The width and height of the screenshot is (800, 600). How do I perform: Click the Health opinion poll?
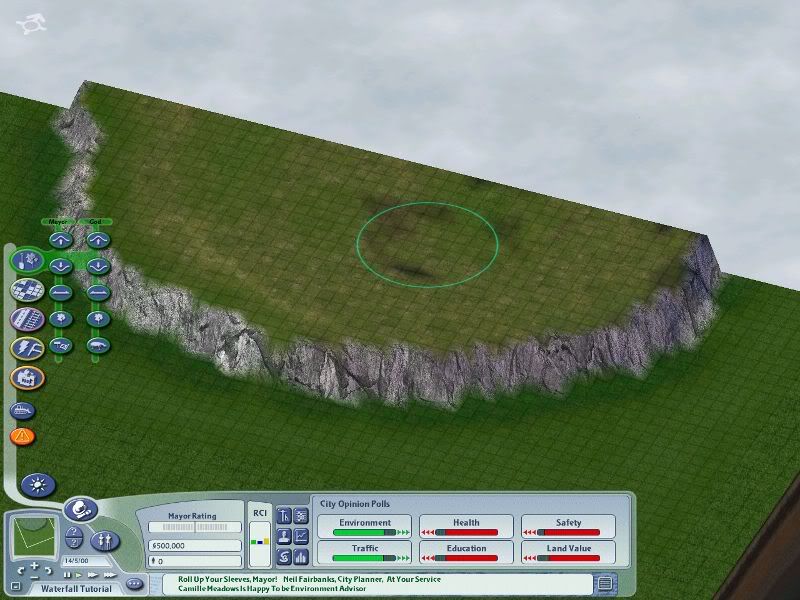click(x=466, y=527)
